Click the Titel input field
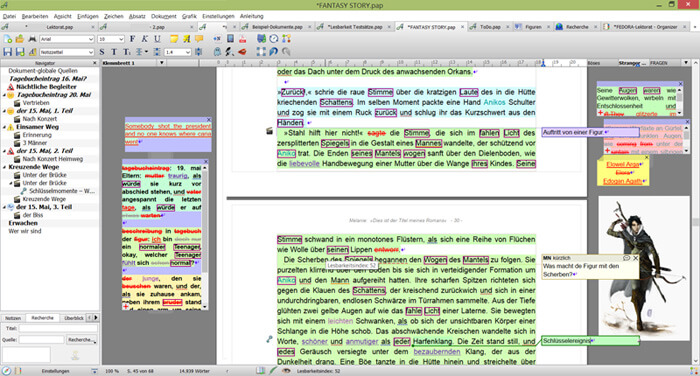700x376 pixels. 58,329
